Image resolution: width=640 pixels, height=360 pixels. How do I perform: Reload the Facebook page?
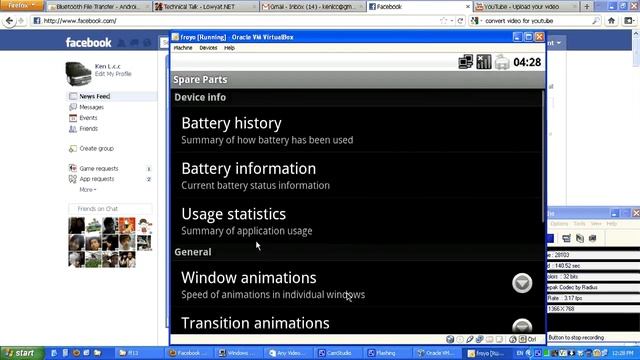coord(460,20)
